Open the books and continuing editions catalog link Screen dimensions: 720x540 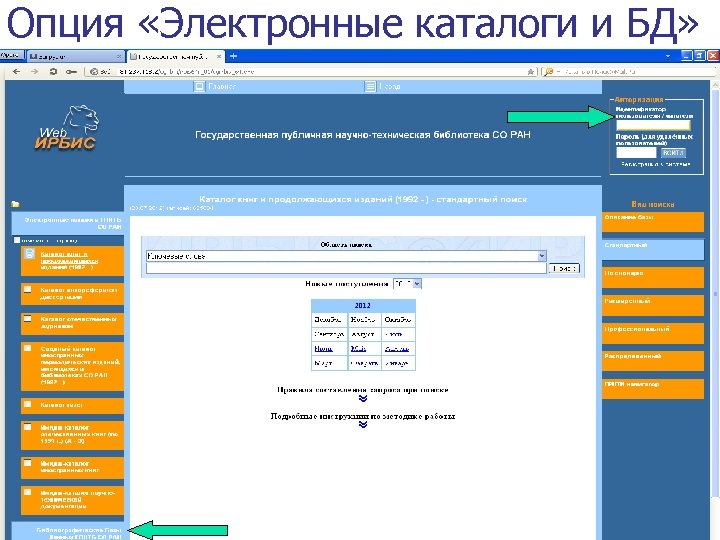point(69,260)
